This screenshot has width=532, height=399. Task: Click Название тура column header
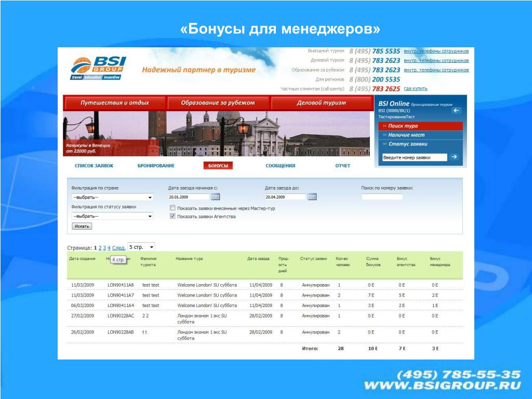(x=189, y=259)
